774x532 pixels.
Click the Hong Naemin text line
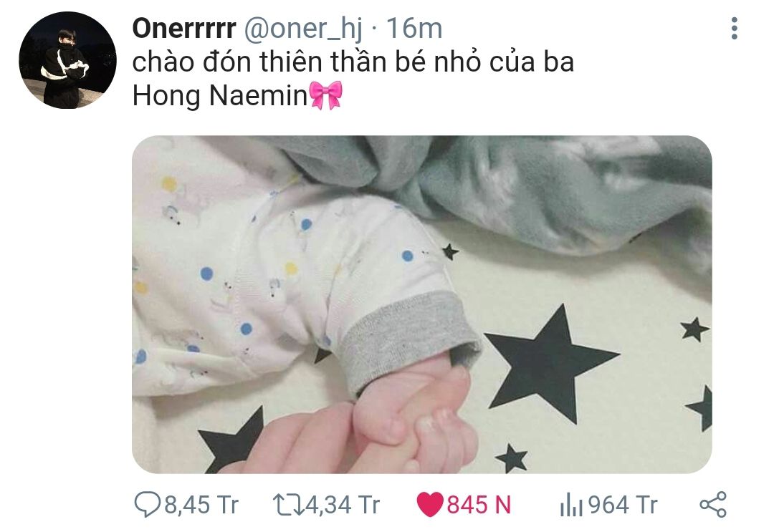(x=220, y=95)
